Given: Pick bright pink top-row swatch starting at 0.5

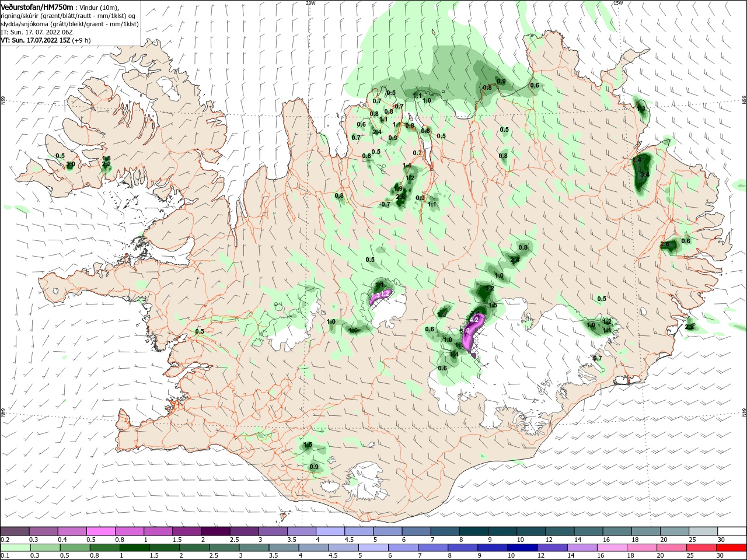Looking at the screenshot, I should (100, 531).
